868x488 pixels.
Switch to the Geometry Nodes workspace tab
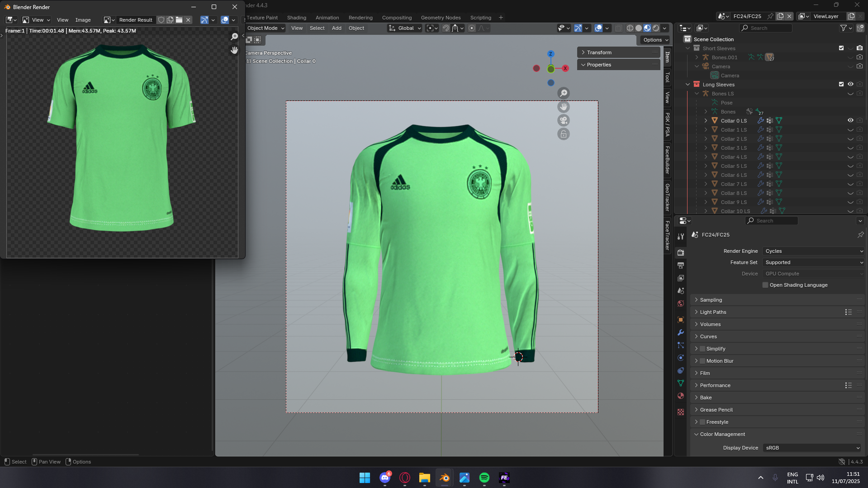click(441, 18)
